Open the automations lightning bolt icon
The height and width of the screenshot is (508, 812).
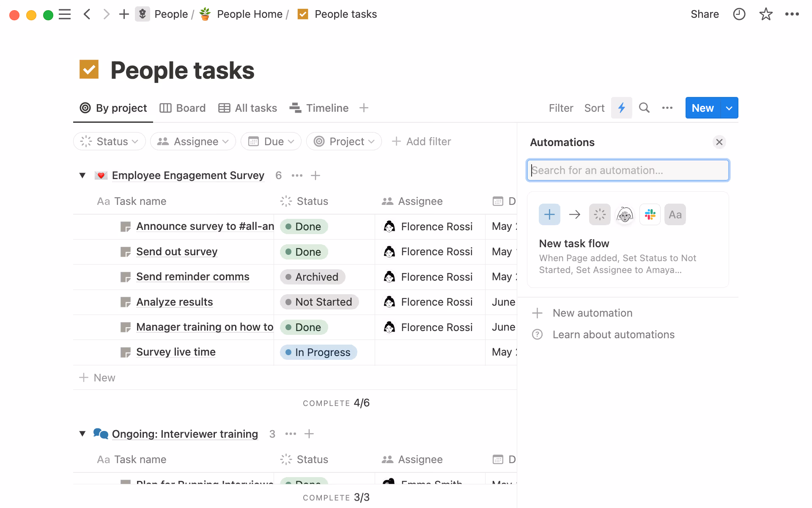621,108
